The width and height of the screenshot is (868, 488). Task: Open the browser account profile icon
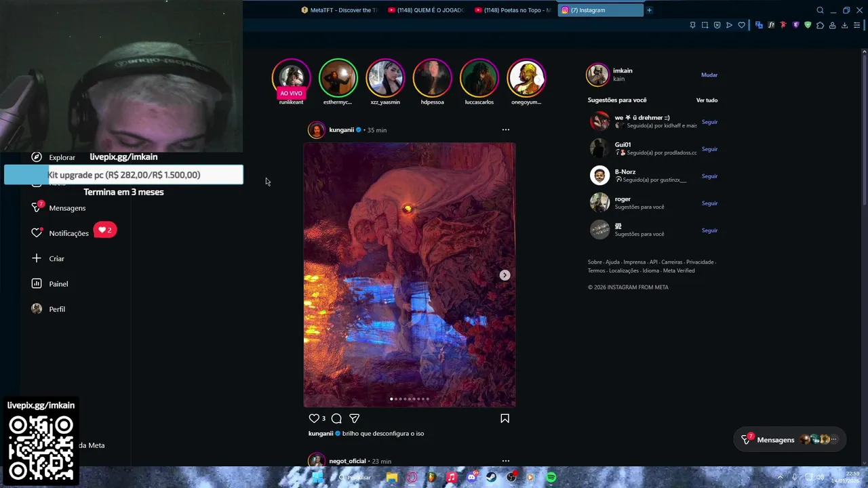tap(832, 25)
